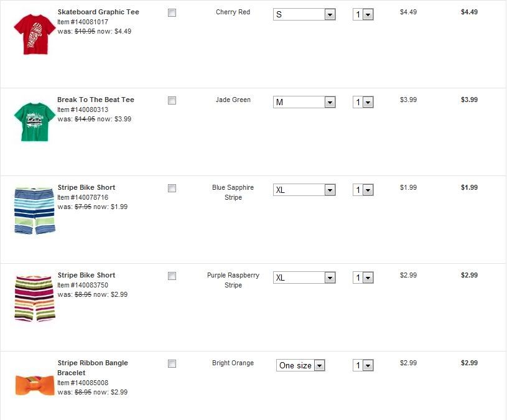Open the One size dropdown for bracelet
The image size is (507, 420).
click(300, 366)
